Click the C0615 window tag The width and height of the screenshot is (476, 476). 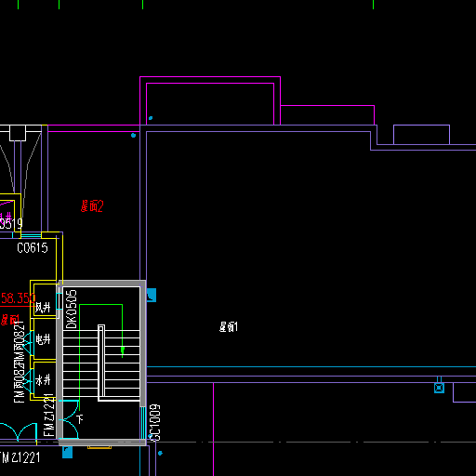(x=33, y=248)
